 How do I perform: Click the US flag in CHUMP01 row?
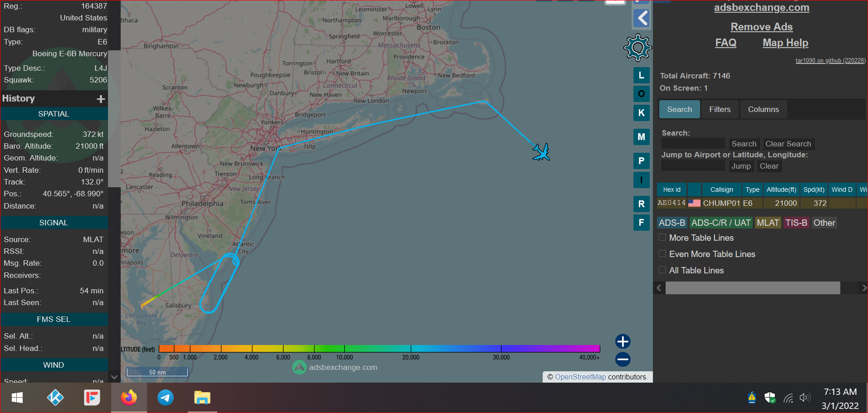[x=694, y=203]
